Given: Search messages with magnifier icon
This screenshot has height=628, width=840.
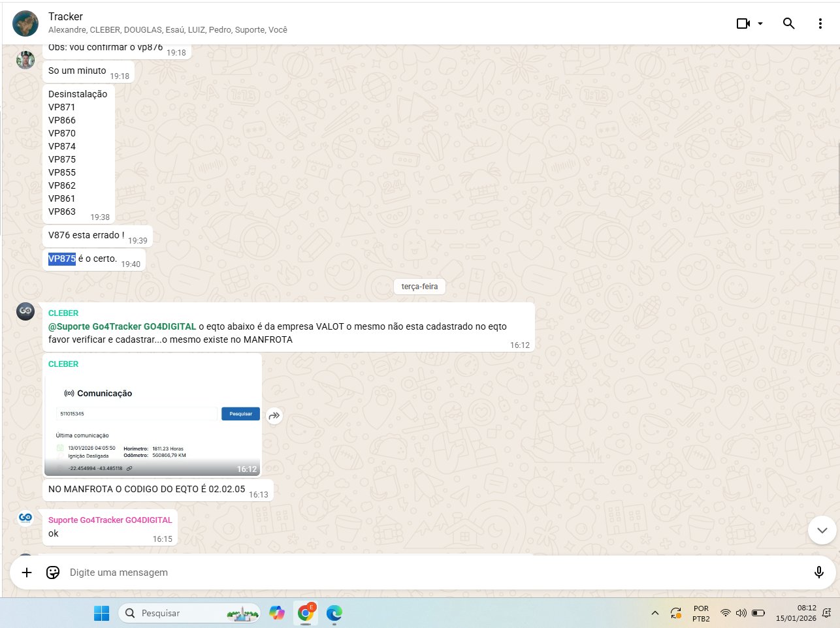Looking at the screenshot, I should 788,24.
